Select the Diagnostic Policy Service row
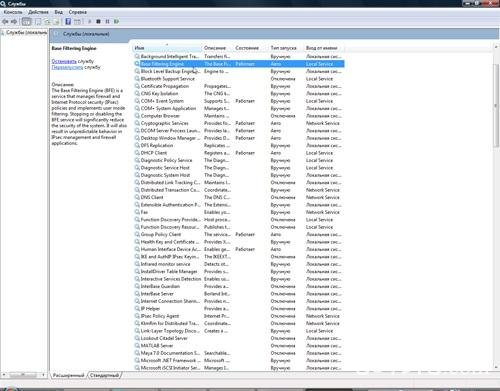Image resolution: width=500 pixels, height=391 pixels. pyautogui.click(x=239, y=160)
